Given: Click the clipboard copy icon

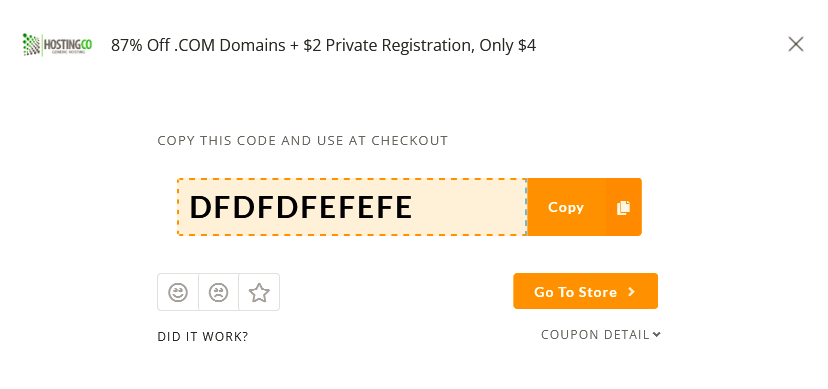Looking at the screenshot, I should (x=623, y=207).
